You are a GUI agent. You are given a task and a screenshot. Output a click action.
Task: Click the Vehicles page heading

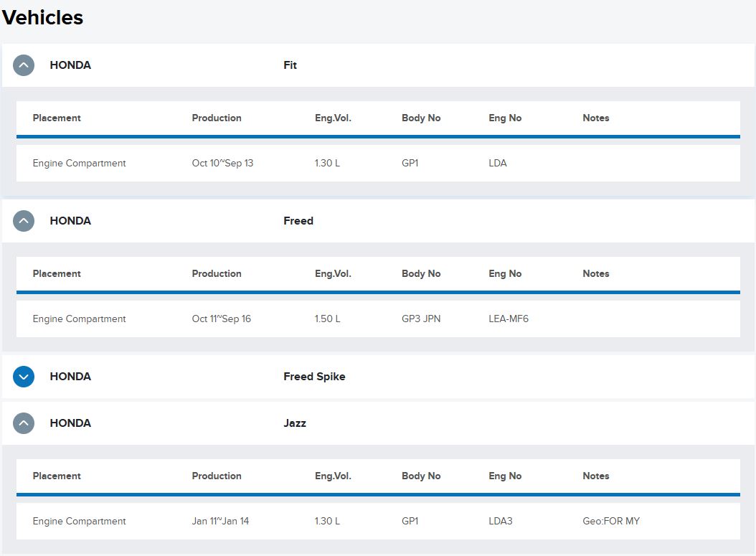point(42,17)
